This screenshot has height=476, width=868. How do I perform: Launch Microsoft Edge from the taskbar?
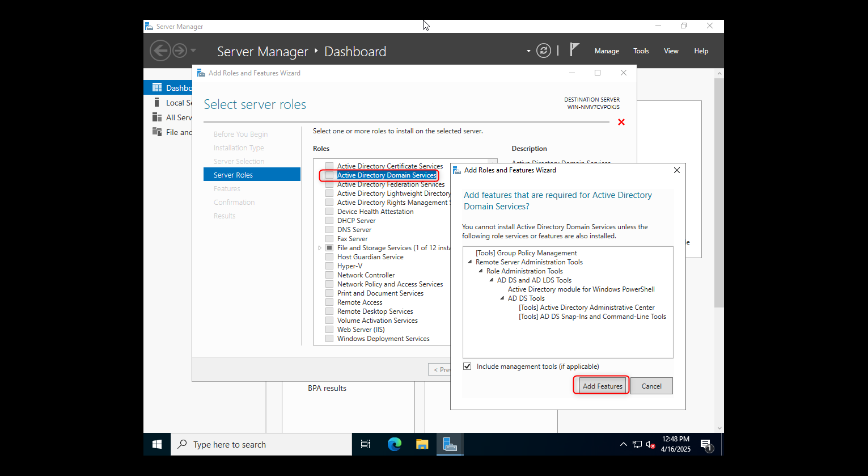[x=394, y=444]
